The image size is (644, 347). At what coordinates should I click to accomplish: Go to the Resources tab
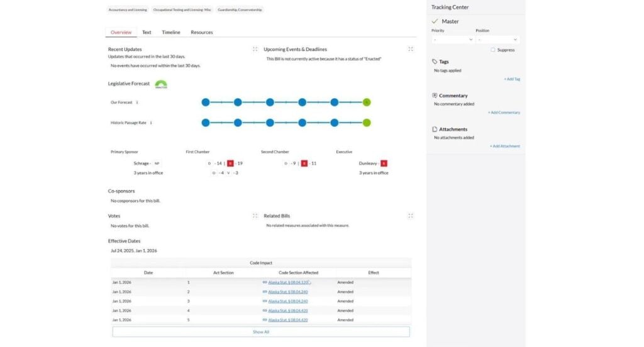tap(201, 32)
